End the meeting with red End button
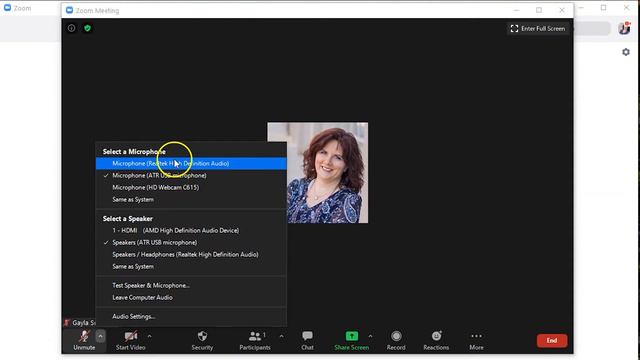Viewport: 640px width, 360px height. pyautogui.click(x=552, y=340)
